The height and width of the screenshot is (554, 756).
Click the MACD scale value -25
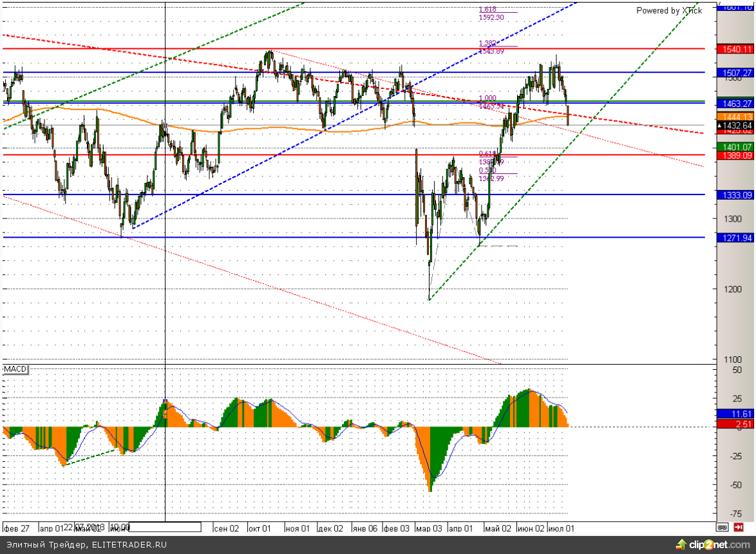735,456
